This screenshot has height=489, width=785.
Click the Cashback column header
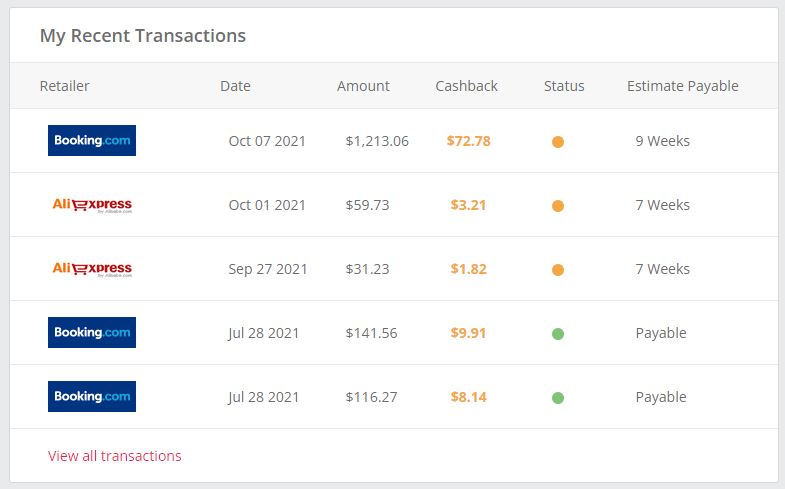[x=466, y=86]
